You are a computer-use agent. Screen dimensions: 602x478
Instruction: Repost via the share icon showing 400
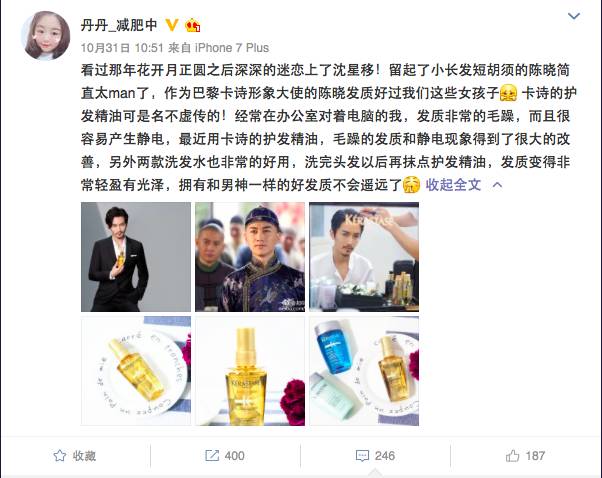pyautogui.click(x=225, y=456)
